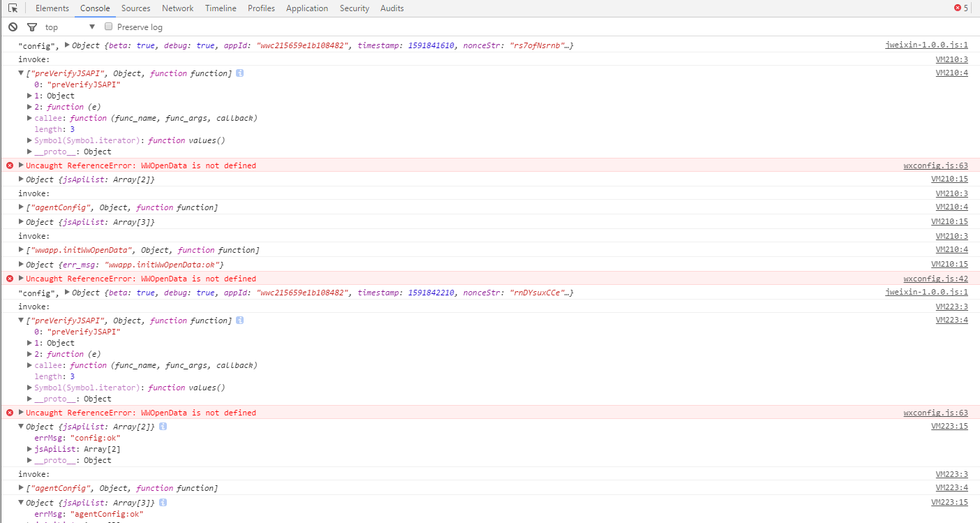Screen dimensions: 980x523
Task: Expand config Object with timestamp 1591842210
Action: coord(67,293)
